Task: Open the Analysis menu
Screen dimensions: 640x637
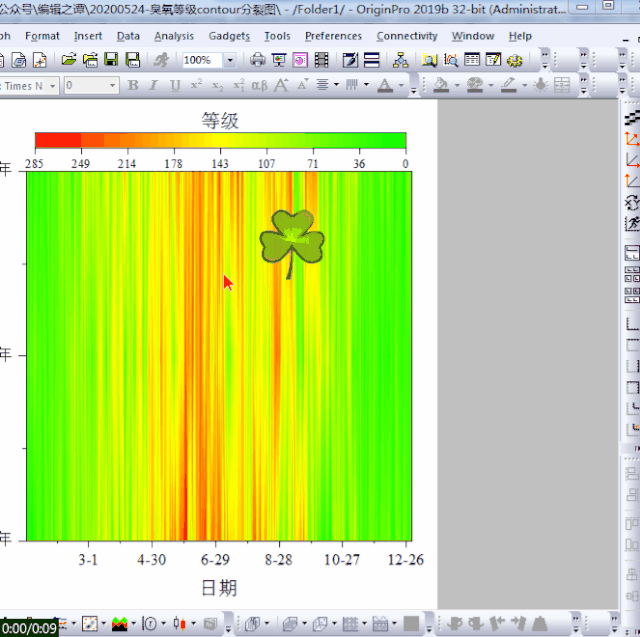Action: (174, 36)
